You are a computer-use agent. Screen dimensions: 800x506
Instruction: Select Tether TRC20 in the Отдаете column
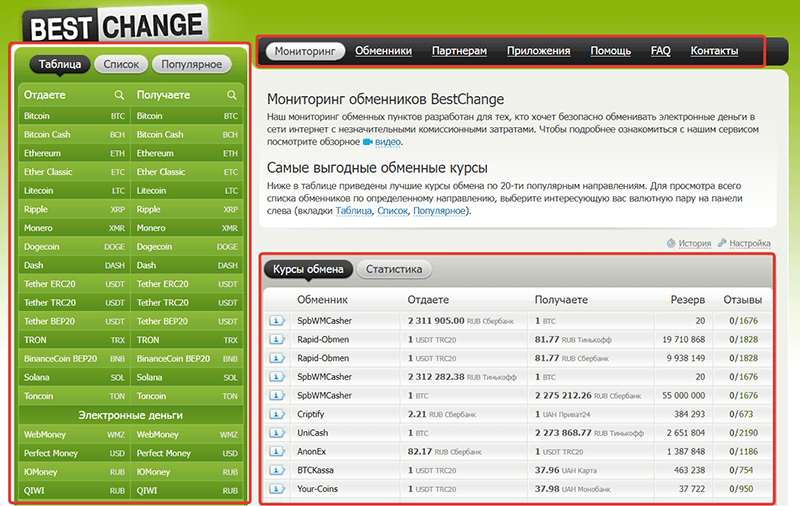pyautogui.click(x=74, y=302)
